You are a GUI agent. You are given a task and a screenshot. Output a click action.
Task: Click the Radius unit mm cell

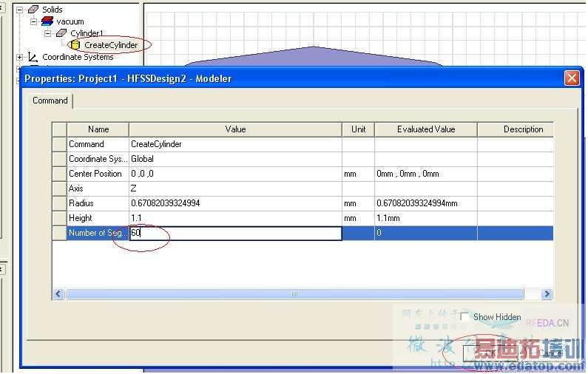pos(358,203)
